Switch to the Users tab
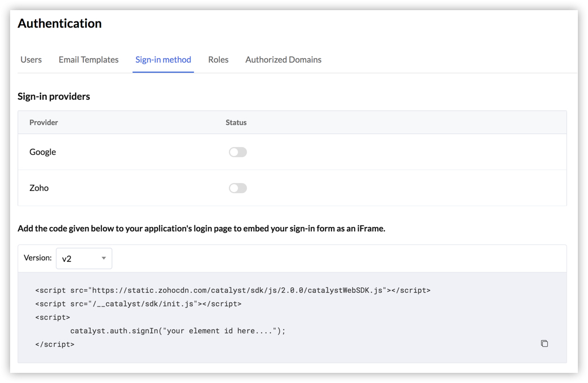The width and height of the screenshot is (588, 383). [x=31, y=60]
